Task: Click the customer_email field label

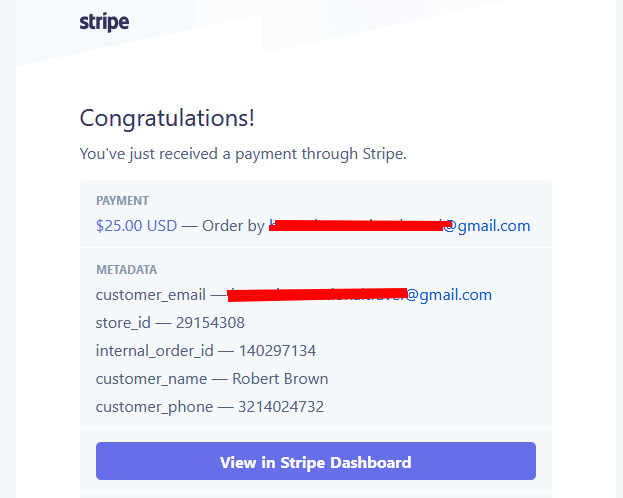Action: coord(151,295)
